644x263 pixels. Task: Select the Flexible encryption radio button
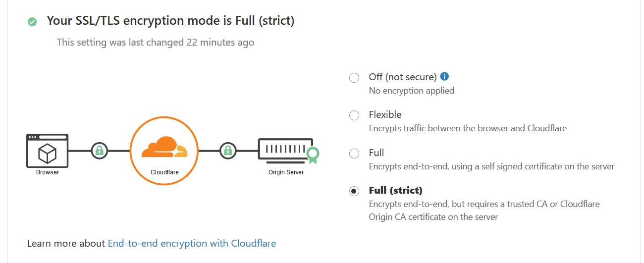click(x=354, y=115)
